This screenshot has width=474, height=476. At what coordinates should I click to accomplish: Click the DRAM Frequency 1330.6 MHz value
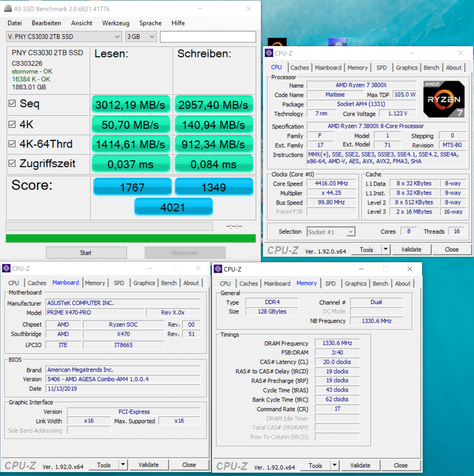337,343
